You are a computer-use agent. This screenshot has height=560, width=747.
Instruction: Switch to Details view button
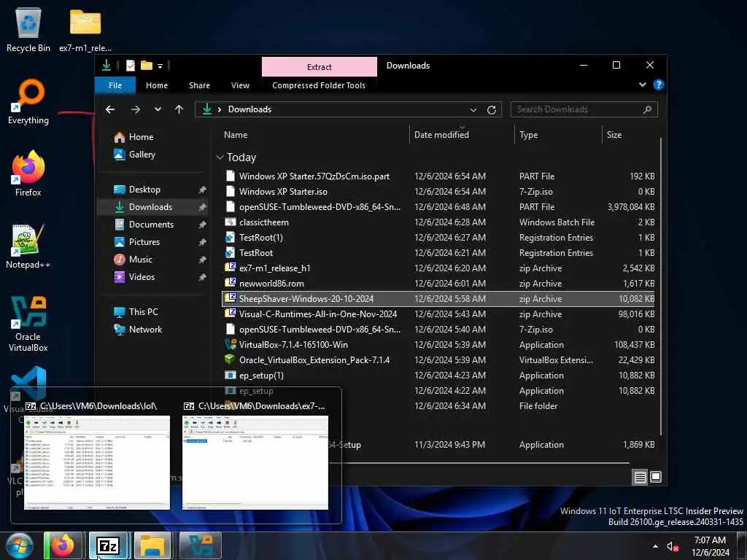[x=640, y=477]
